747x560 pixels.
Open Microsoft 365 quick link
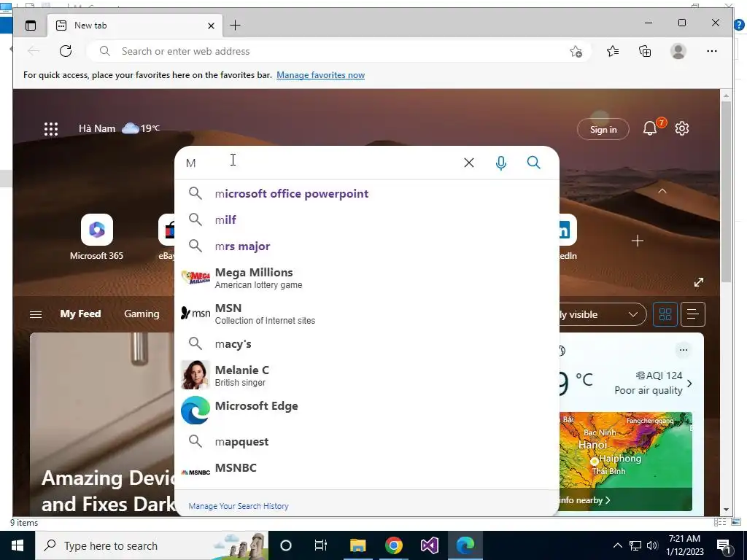point(97,237)
